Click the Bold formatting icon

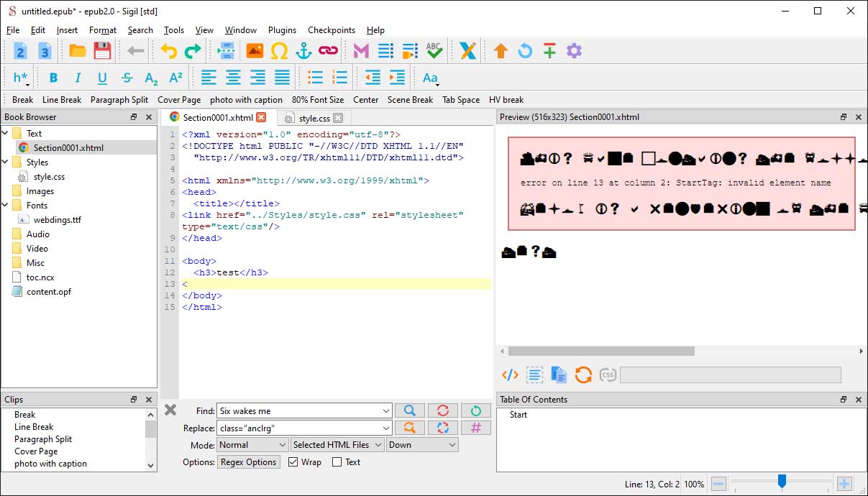point(53,78)
